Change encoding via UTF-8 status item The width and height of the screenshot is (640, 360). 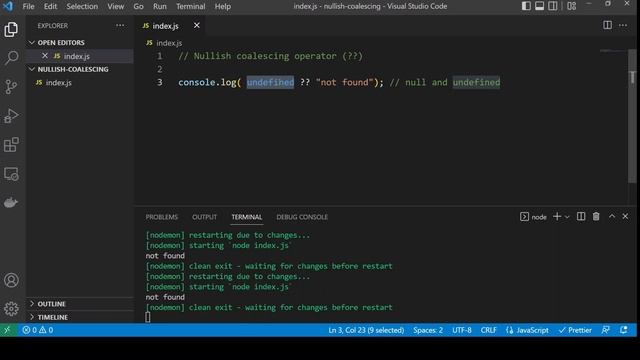tap(462, 330)
